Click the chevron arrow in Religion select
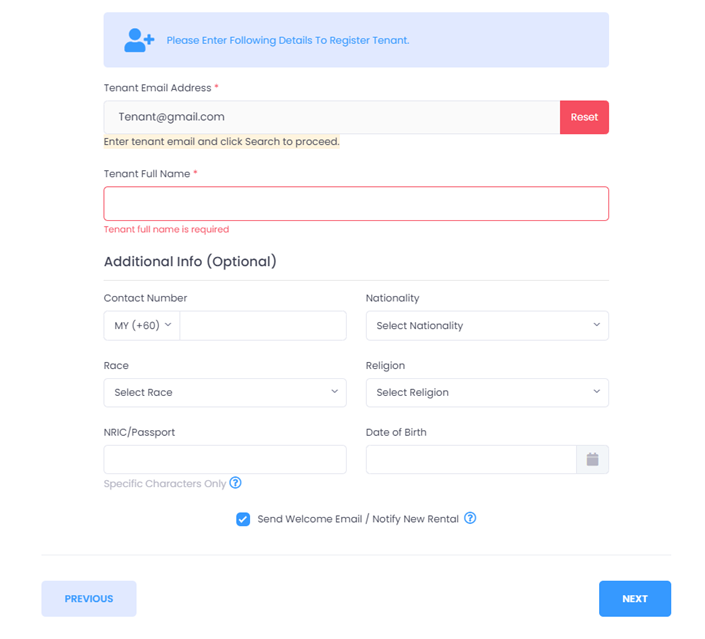705x639 pixels. point(596,391)
